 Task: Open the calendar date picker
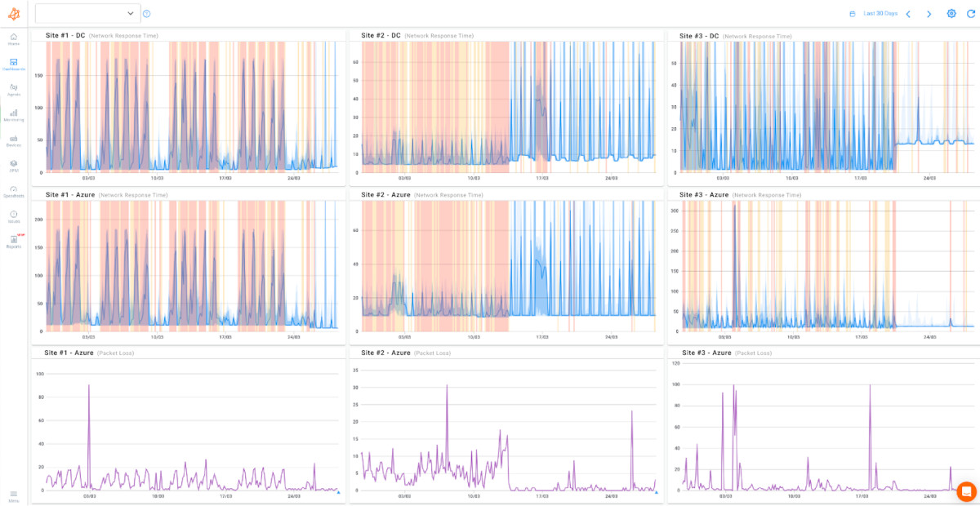pyautogui.click(x=853, y=13)
